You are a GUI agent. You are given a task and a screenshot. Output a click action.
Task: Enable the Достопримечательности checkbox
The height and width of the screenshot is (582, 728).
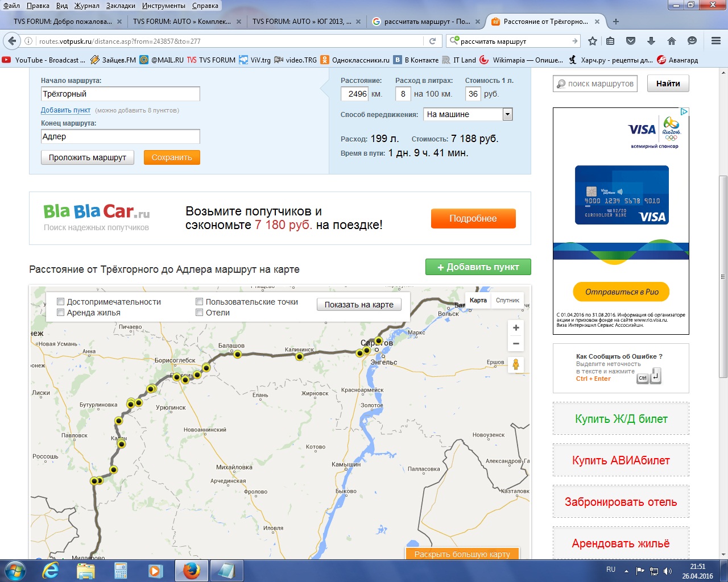(x=60, y=302)
